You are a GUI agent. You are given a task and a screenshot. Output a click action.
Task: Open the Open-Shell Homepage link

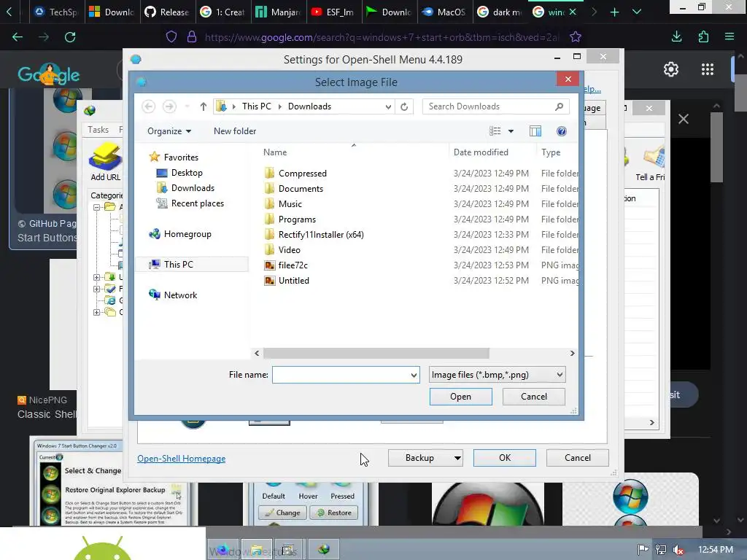point(182,459)
